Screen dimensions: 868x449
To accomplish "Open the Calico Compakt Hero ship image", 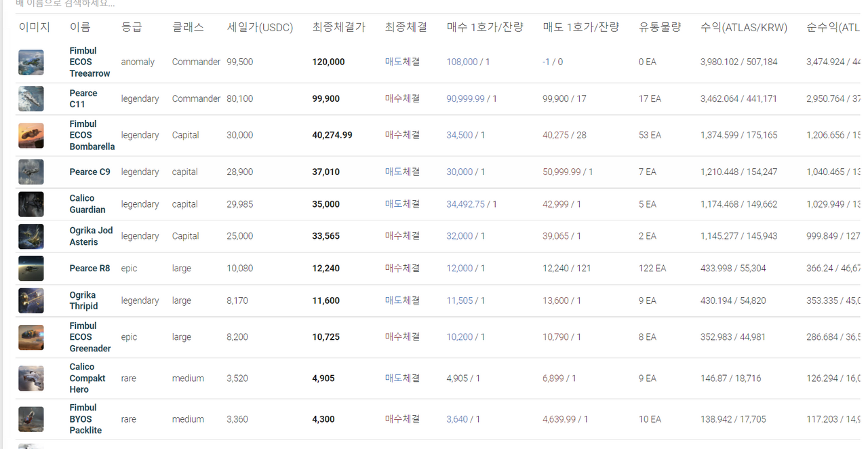I will pyautogui.click(x=31, y=378).
